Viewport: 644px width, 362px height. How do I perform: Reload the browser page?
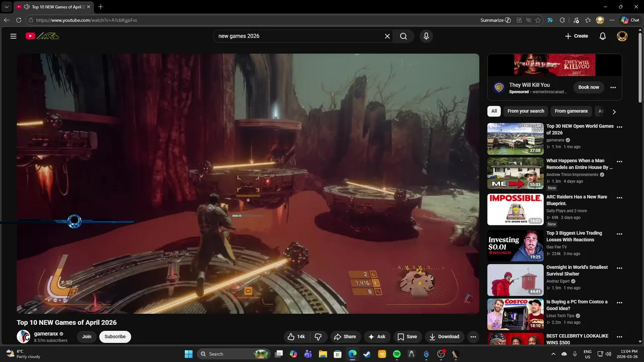[19, 20]
